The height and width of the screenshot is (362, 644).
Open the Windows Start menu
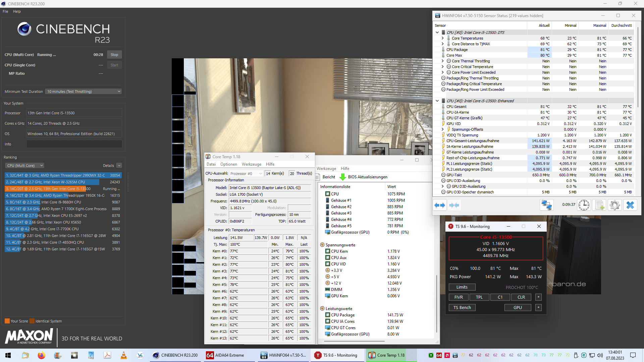pos(8,355)
